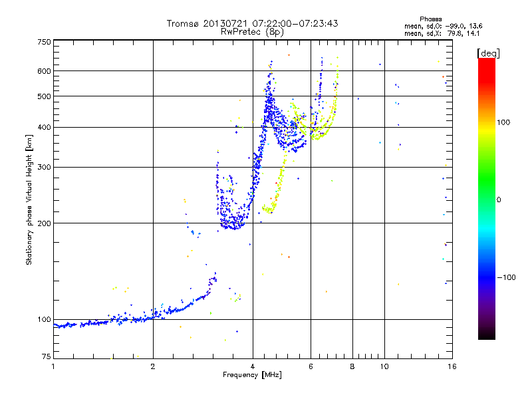
Task: Click the colorbar tick label '100'
Action: 503,122
